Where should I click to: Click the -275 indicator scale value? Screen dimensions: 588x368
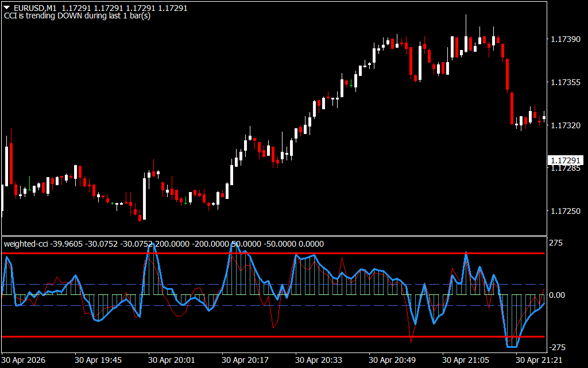point(557,347)
